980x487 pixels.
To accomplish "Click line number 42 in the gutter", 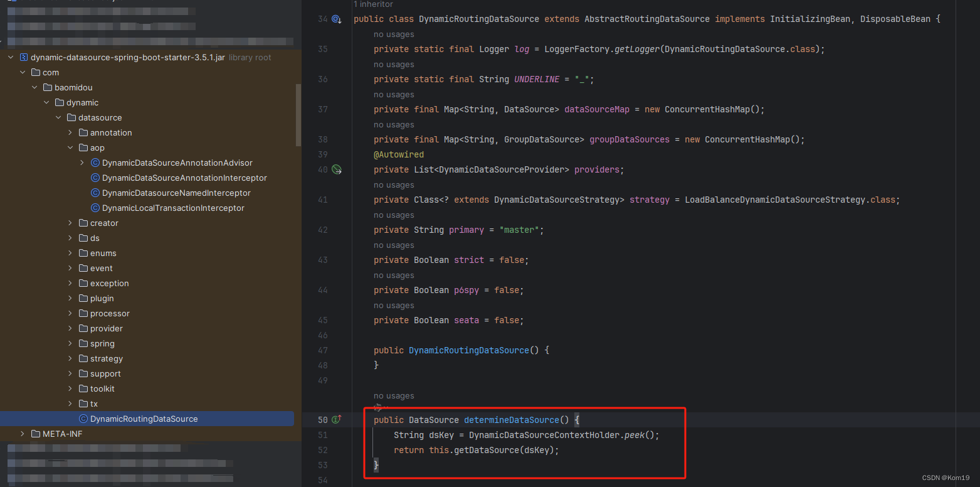I will [322, 230].
